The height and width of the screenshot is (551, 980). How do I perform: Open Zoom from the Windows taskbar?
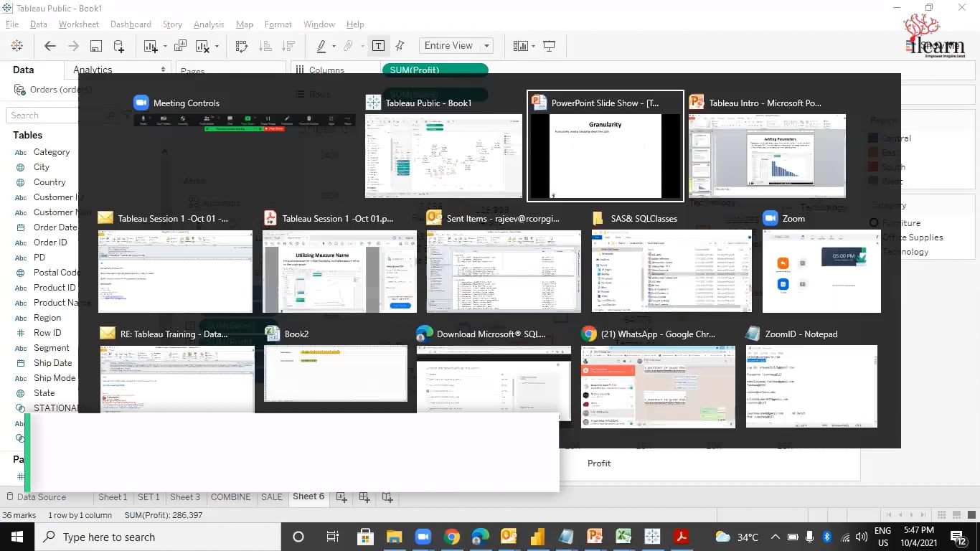tap(423, 537)
